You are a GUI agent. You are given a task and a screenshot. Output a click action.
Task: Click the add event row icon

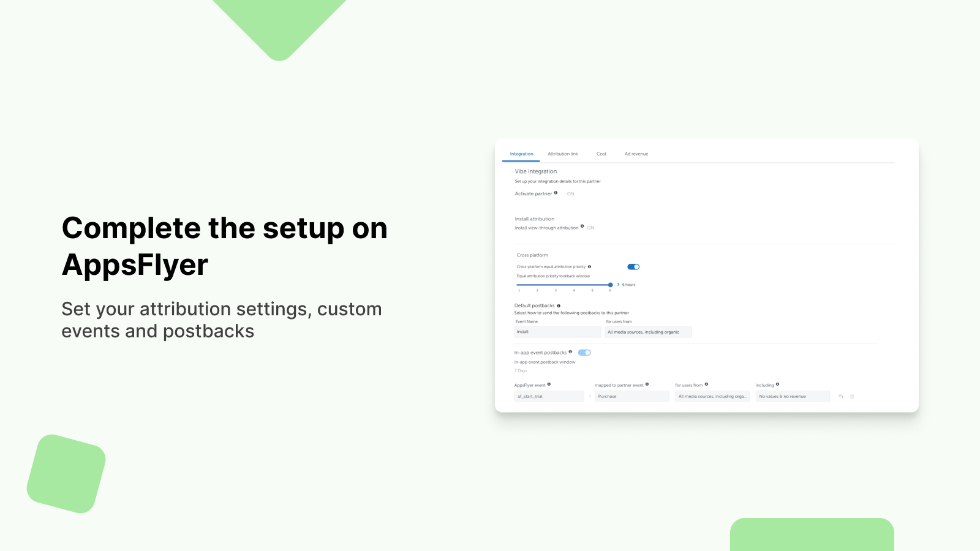coord(841,396)
